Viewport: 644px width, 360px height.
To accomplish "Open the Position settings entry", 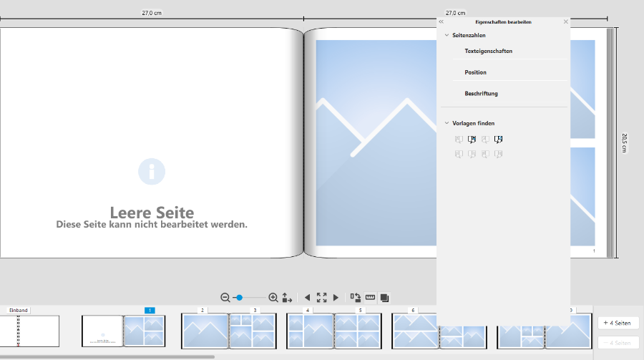I will [475, 72].
